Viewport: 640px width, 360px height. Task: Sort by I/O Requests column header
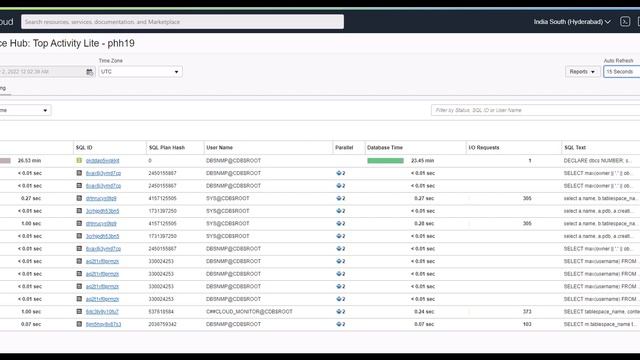tap(484, 147)
